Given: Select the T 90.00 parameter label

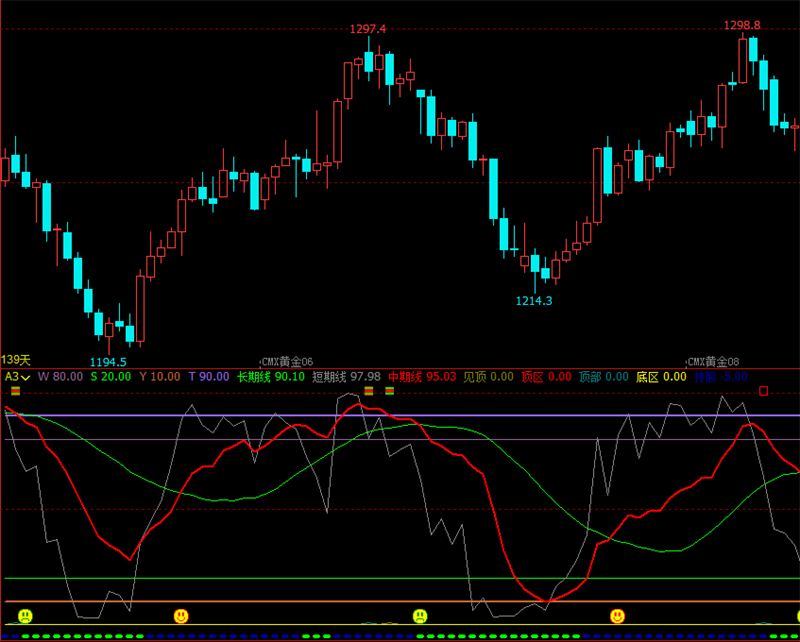Looking at the screenshot, I should (x=209, y=377).
